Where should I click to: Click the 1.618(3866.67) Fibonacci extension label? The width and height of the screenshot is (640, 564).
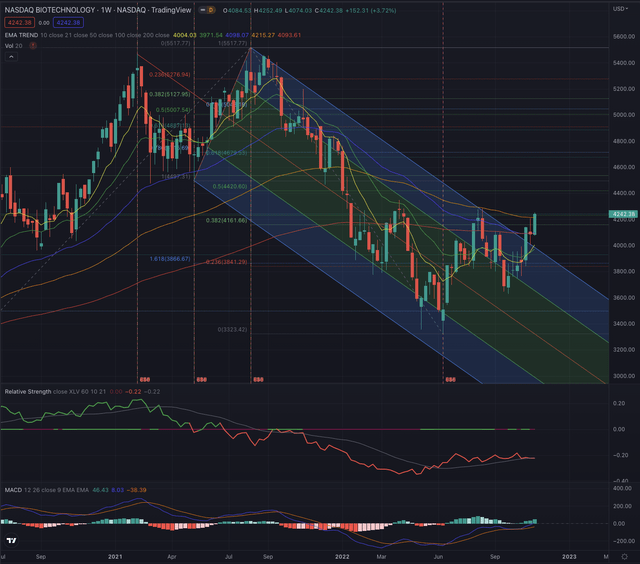170,259
